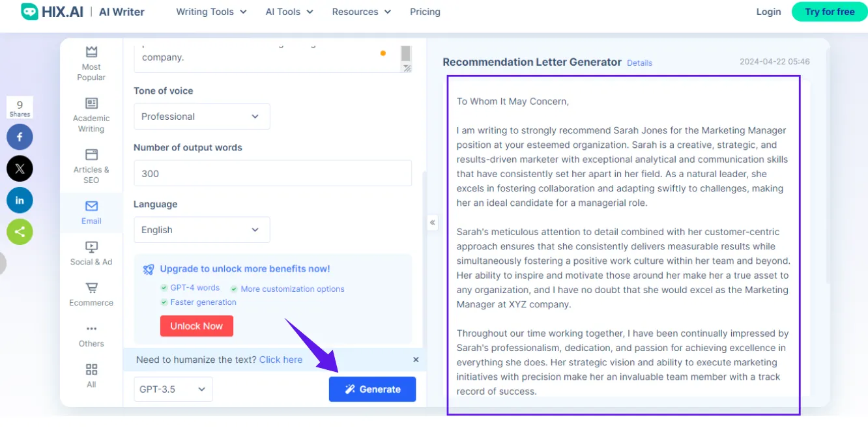Image resolution: width=868 pixels, height=439 pixels.
Task: Open the Articles & SEO category
Action: tap(91, 165)
